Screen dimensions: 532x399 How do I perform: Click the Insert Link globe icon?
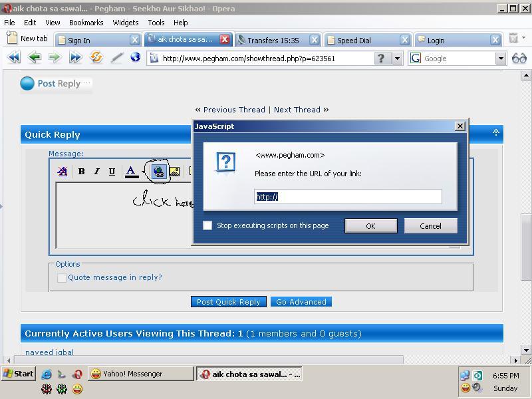pos(158,172)
